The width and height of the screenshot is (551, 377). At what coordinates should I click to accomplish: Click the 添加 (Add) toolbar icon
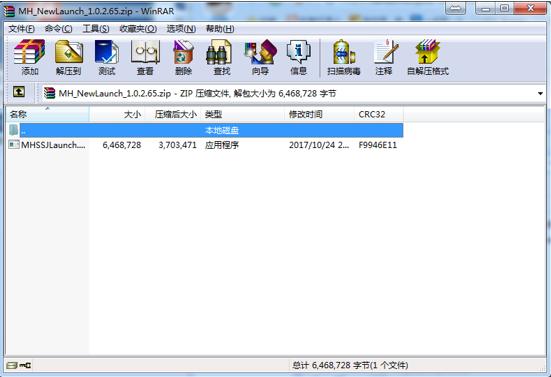[x=30, y=57]
